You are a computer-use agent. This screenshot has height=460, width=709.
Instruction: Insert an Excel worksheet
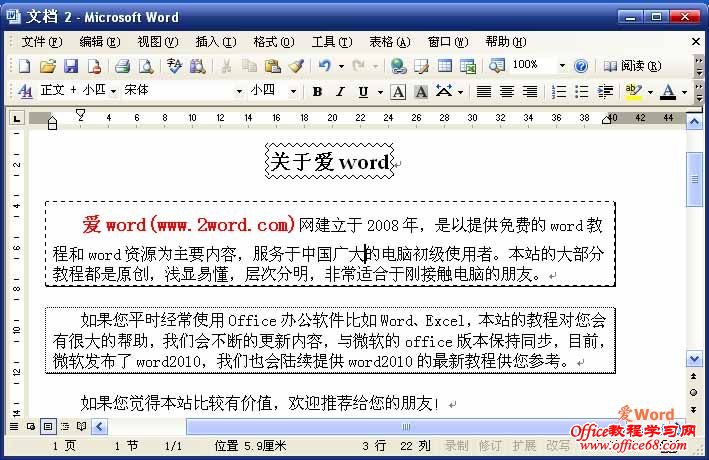click(468, 66)
